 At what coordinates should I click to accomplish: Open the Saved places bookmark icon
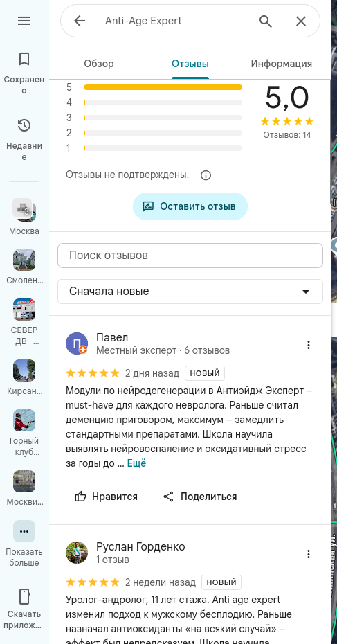click(x=24, y=59)
